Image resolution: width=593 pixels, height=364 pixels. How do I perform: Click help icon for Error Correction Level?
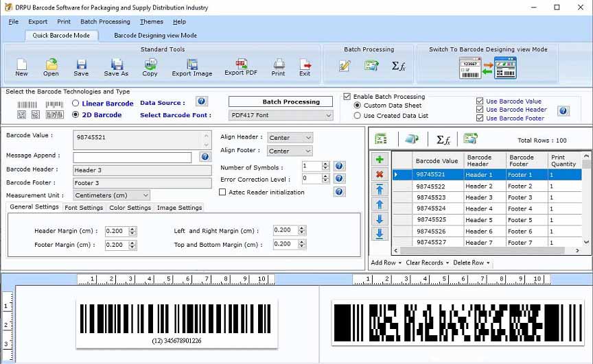[x=339, y=178]
